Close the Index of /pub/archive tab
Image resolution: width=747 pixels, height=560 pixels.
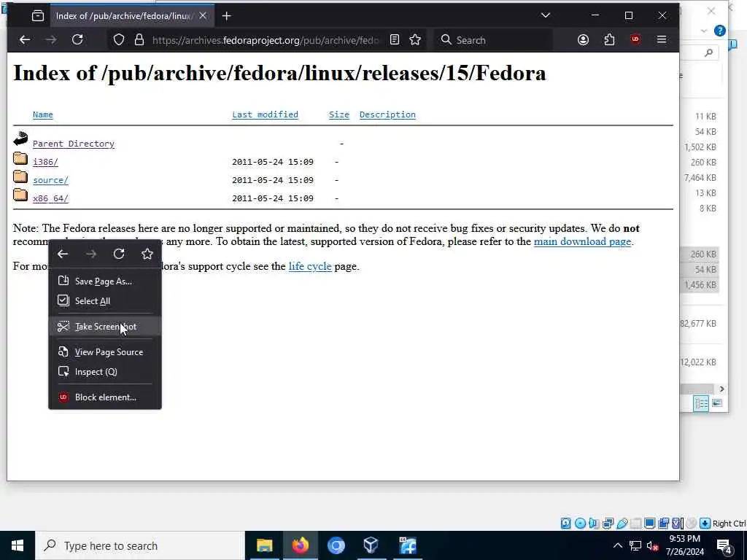click(203, 16)
